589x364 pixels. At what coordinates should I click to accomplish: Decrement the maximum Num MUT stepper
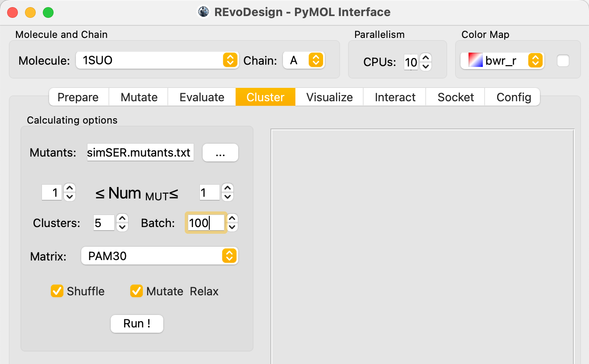[x=228, y=197]
